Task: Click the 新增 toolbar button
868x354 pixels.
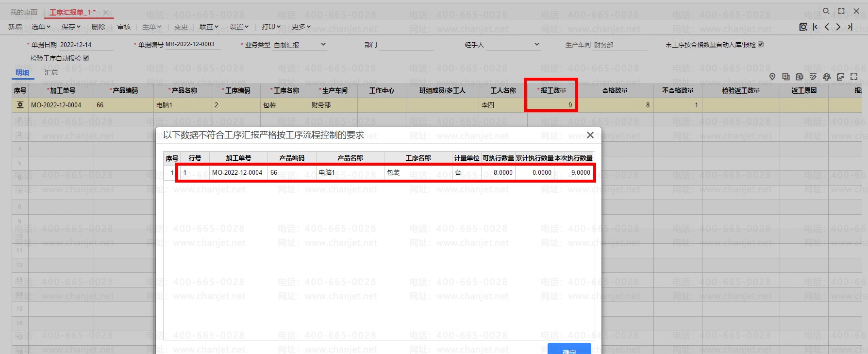Action: pyautogui.click(x=15, y=27)
